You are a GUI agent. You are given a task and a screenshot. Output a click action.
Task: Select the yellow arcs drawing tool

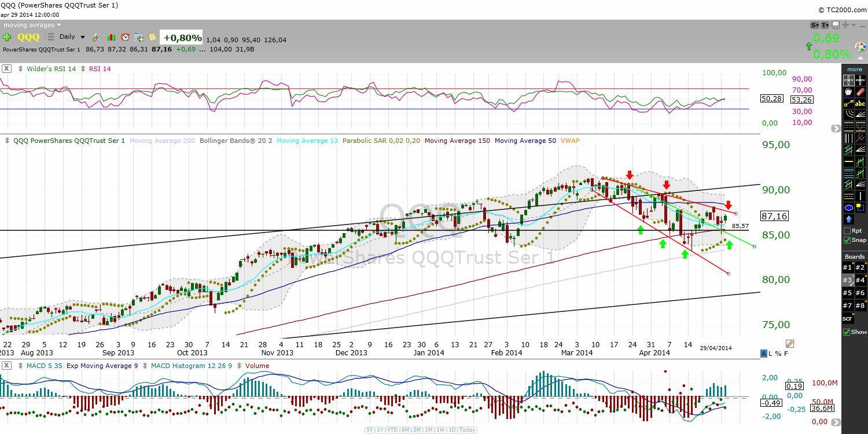[848, 115]
